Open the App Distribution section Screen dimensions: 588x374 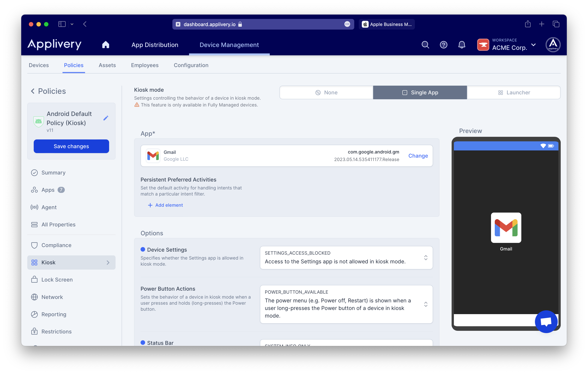(x=155, y=45)
